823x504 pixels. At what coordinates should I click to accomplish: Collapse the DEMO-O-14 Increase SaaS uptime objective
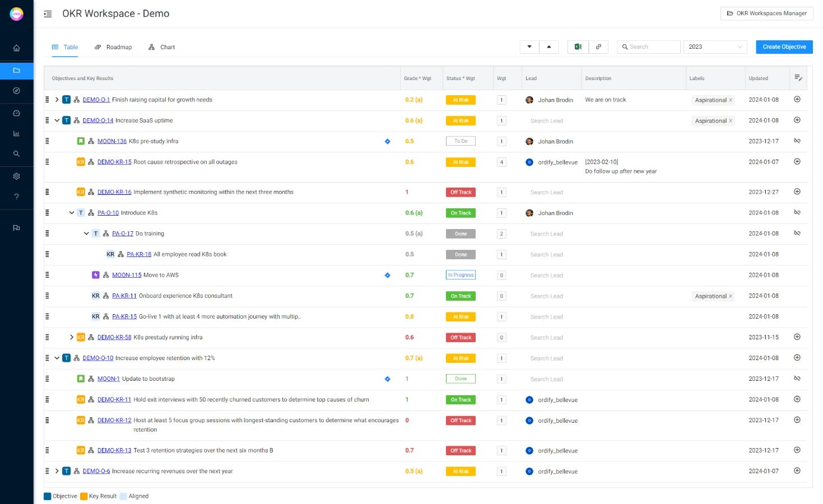[57, 120]
